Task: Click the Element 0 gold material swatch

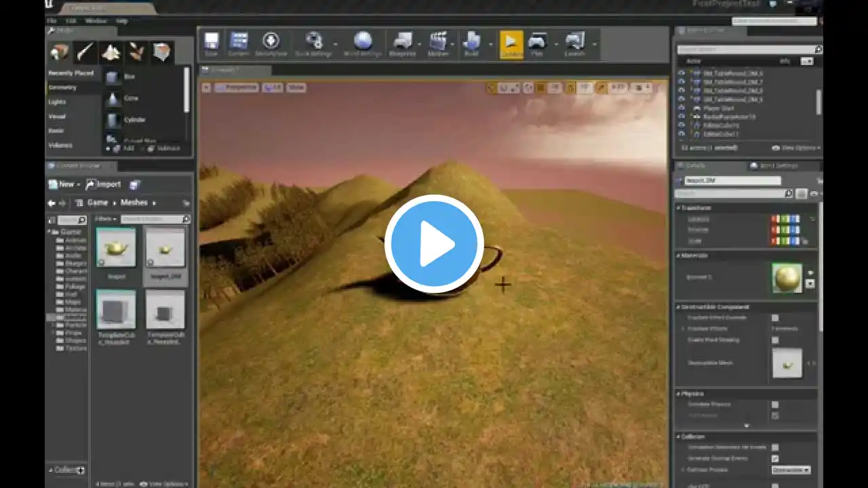Action: coord(787,278)
